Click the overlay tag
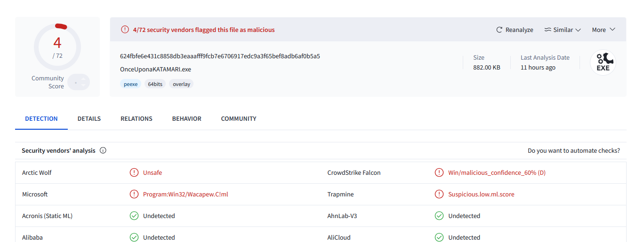 181,84
